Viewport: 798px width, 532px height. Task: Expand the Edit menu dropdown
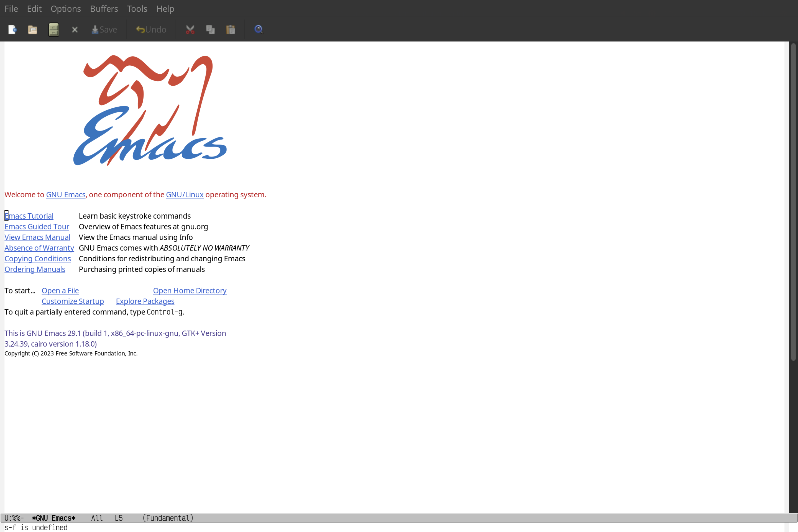(34, 8)
